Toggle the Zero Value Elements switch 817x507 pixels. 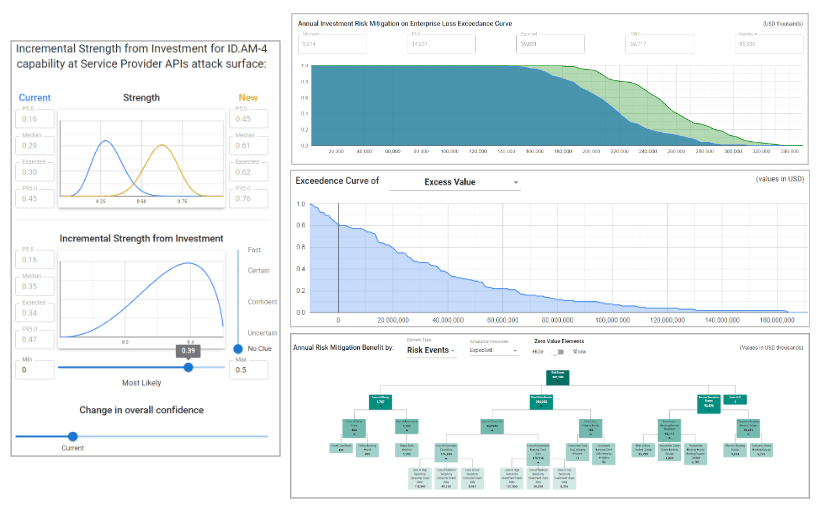point(558,352)
